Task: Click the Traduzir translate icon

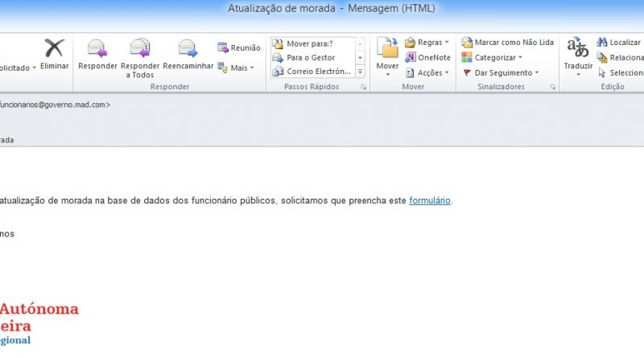Action: [x=578, y=48]
